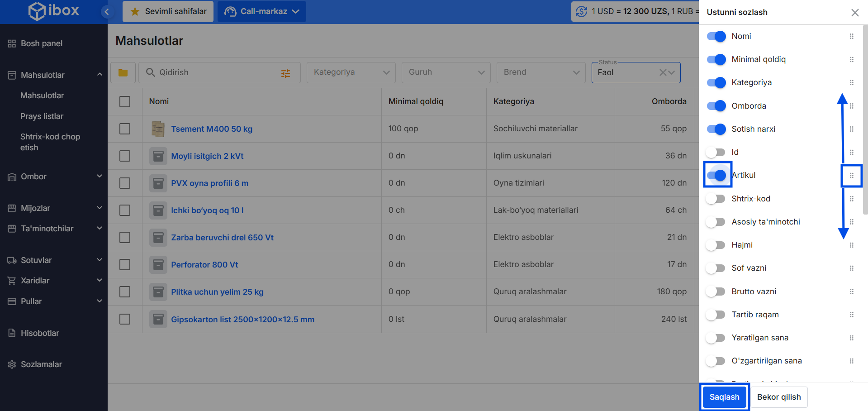868x411 pixels.
Task: Grab the drag handle for Artikul column
Action: (851, 176)
